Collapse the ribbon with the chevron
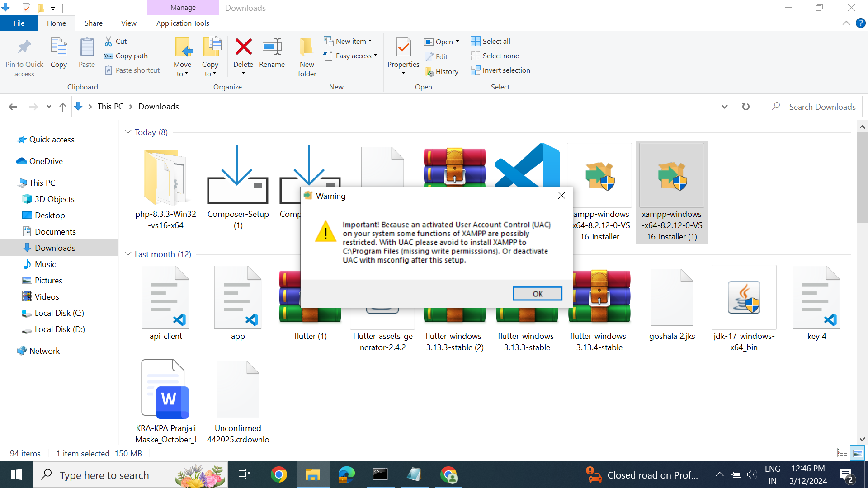868x488 pixels. [846, 23]
